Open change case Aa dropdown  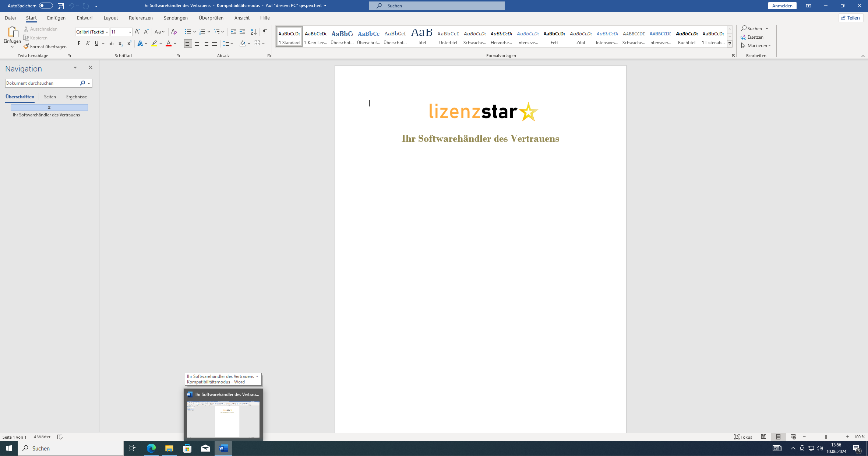pyautogui.click(x=160, y=32)
